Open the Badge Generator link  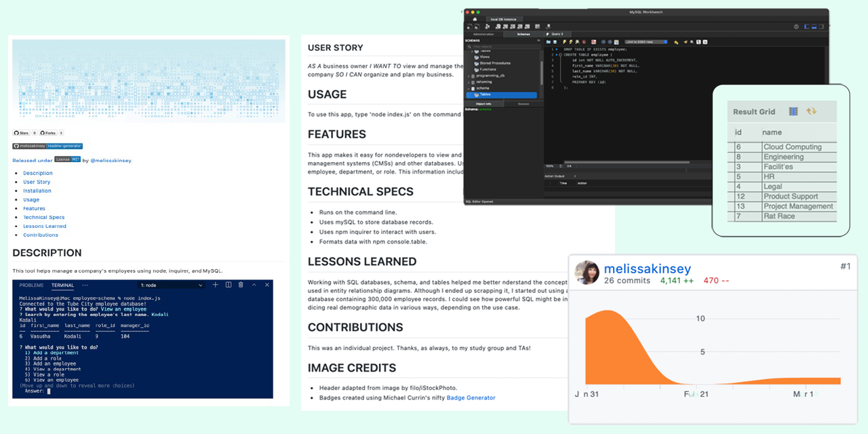tap(471, 397)
